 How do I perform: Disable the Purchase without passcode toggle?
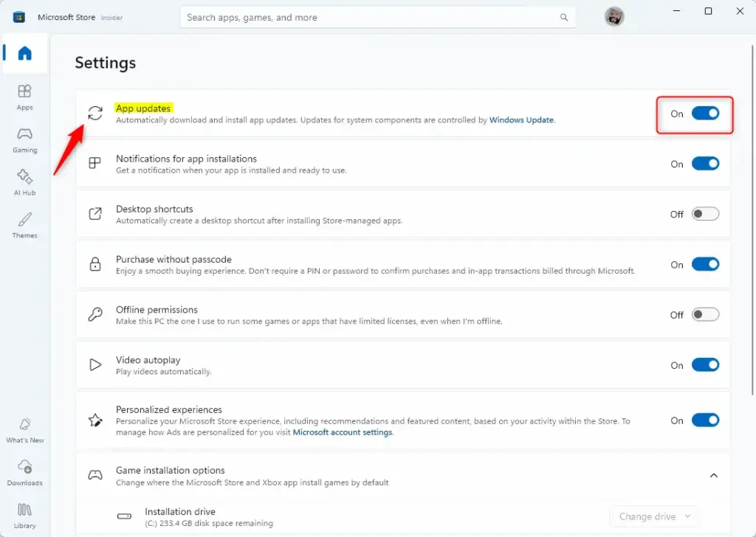pyautogui.click(x=705, y=264)
